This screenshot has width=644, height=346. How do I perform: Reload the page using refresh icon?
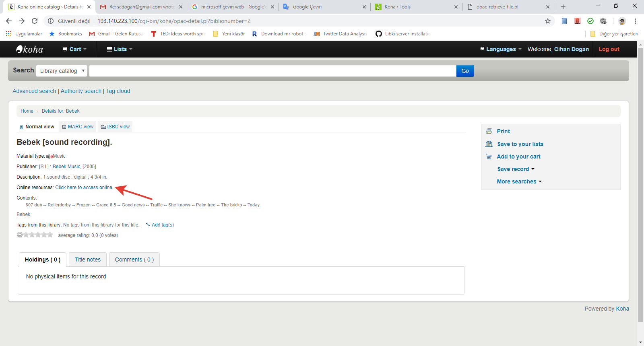35,21
